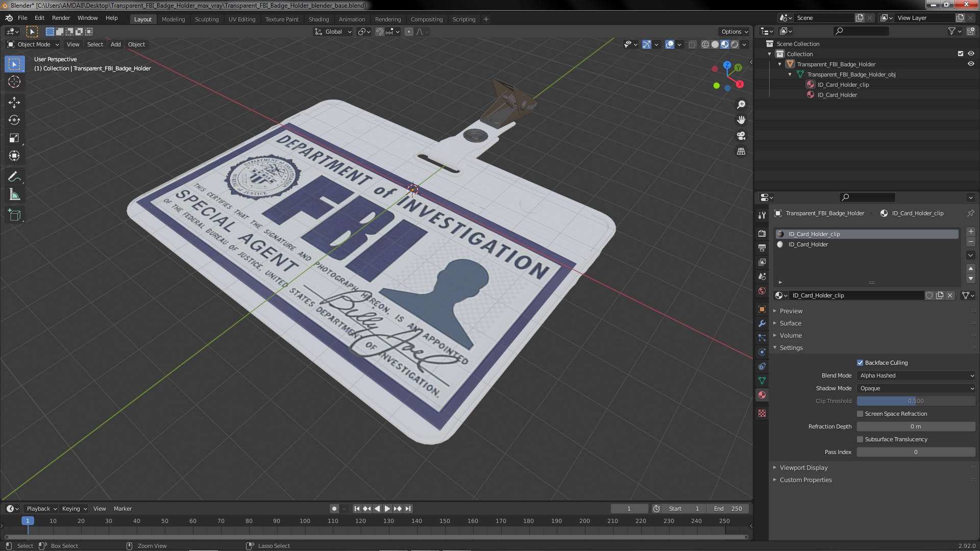Expand the Volume panel
The width and height of the screenshot is (980, 551).
pos(790,336)
